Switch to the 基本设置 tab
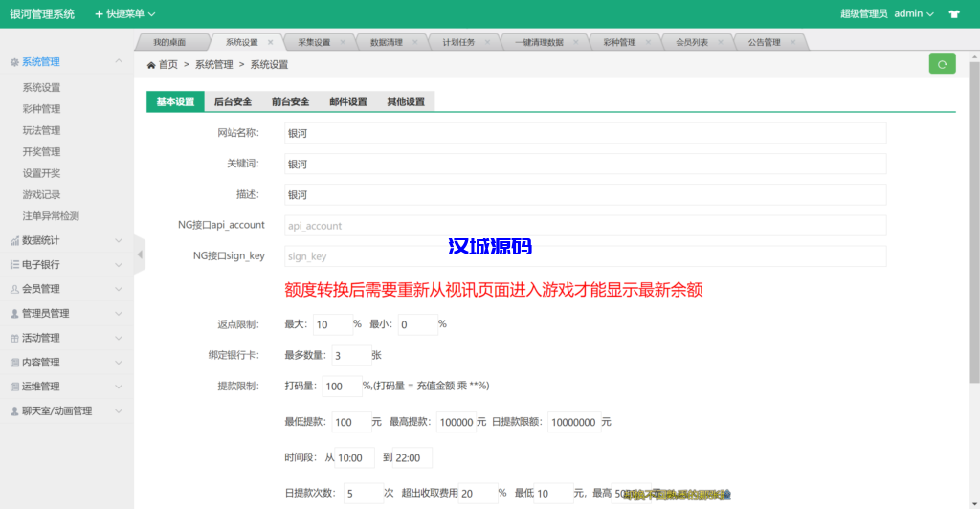This screenshot has width=980, height=509. pos(176,101)
